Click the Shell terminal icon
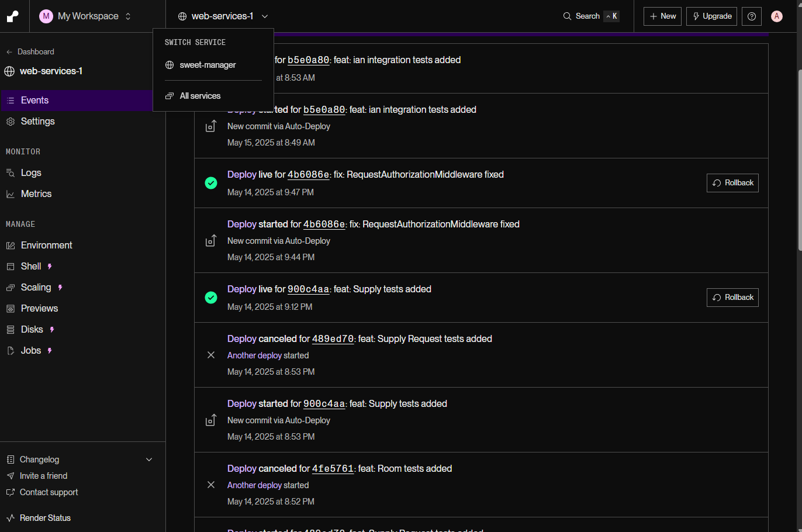Viewport: 802px width, 532px height. [x=10, y=267]
